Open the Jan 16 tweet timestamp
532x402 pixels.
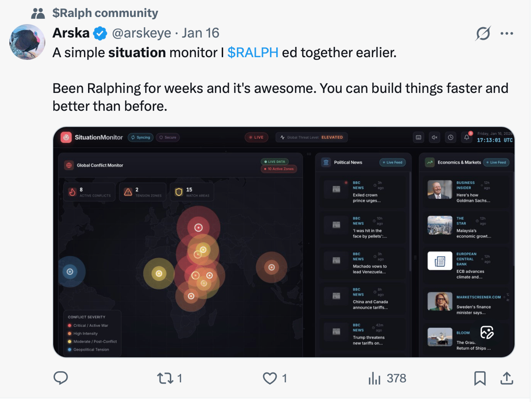click(200, 33)
